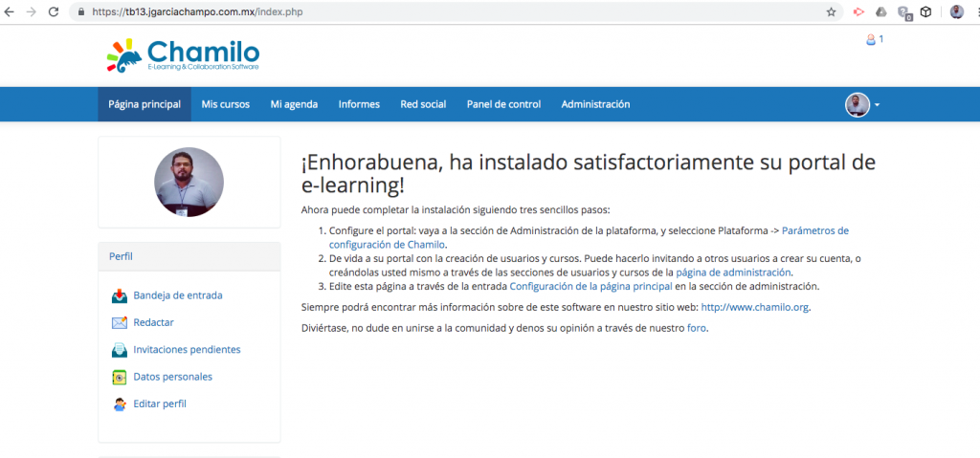
Task: Click the Chamilo logo
Action: [x=183, y=55]
